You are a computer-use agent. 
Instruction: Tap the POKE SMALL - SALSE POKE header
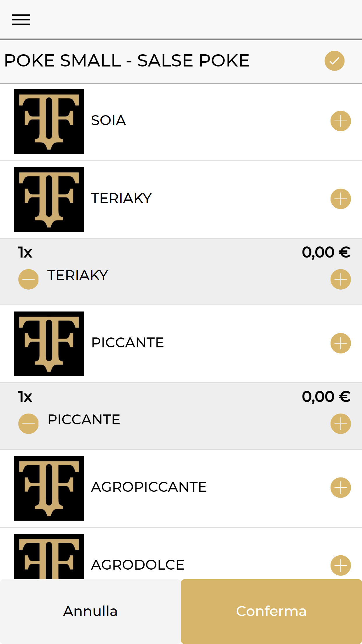pos(127,61)
